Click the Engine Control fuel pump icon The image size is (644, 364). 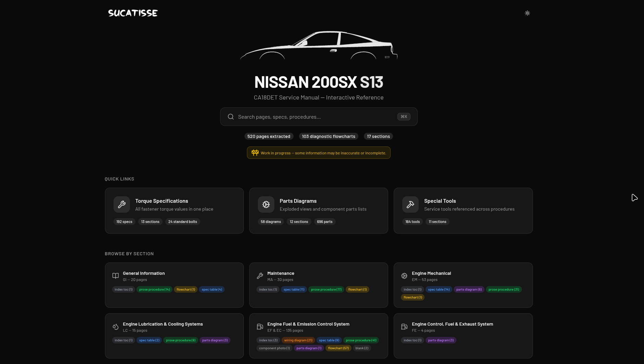pyautogui.click(x=404, y=327)
